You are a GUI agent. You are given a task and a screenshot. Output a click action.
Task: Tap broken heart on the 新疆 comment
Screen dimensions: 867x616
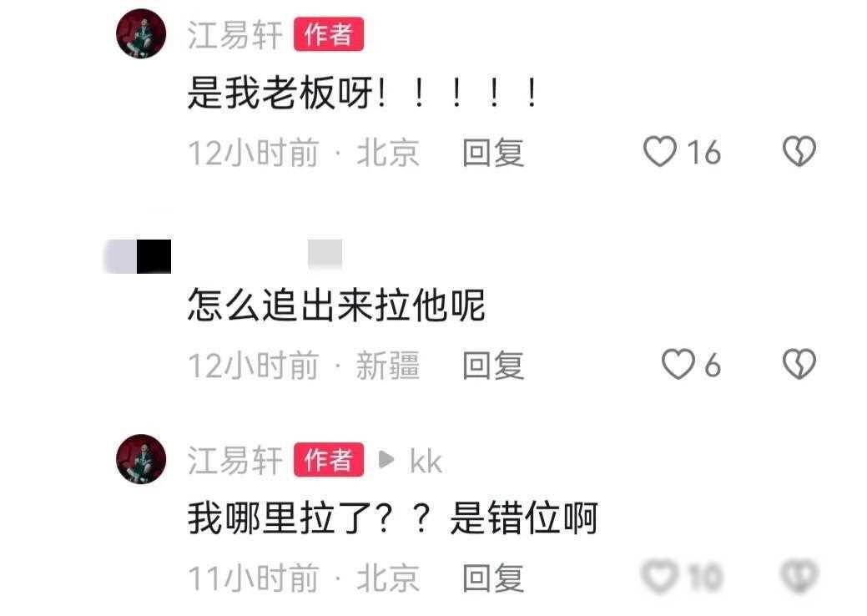click(799, 364)
